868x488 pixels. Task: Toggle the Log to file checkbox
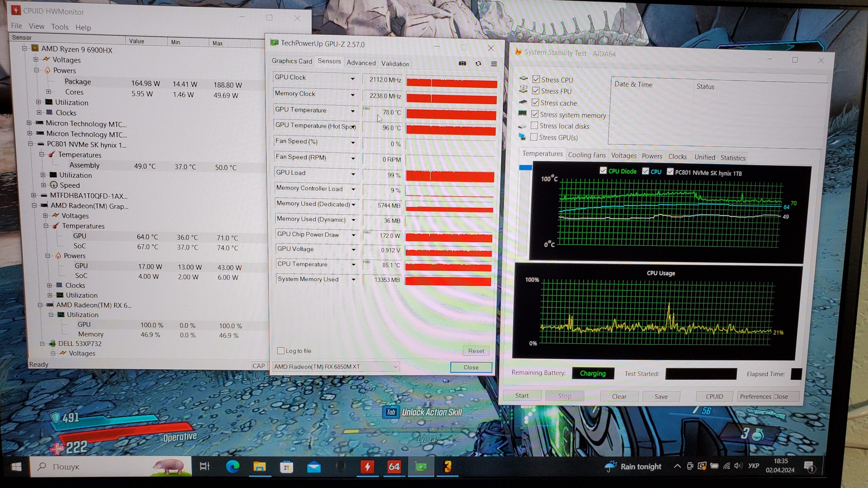pyautogui.click(x=281, y=351)
